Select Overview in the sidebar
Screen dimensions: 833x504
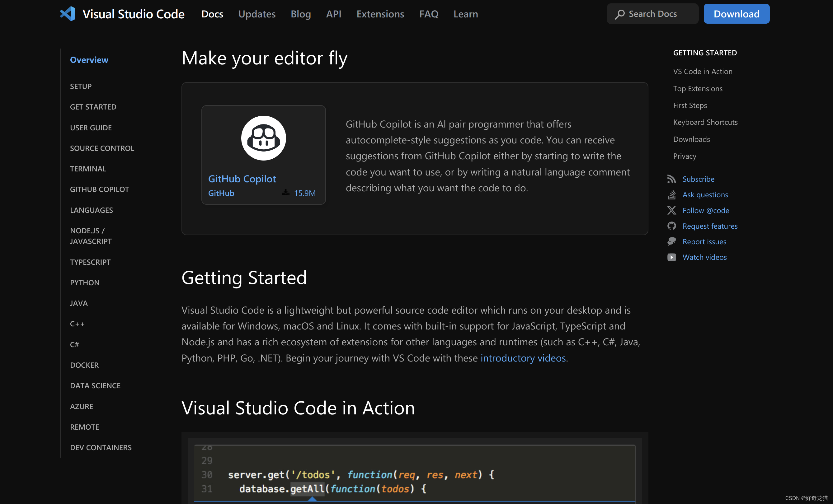(89, 60)
